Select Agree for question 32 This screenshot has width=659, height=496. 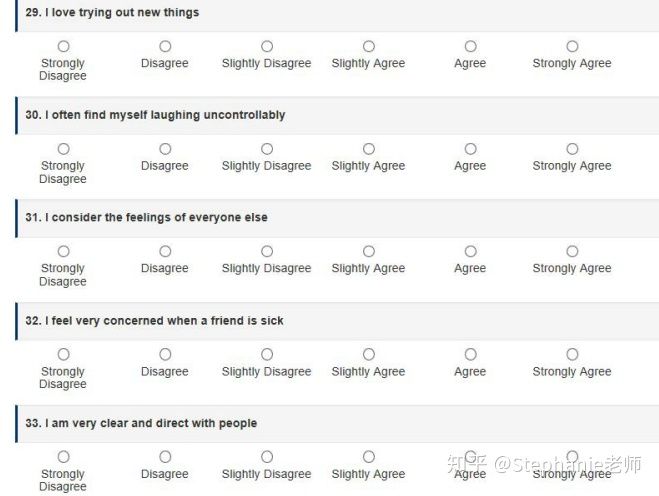click(470, 354)
